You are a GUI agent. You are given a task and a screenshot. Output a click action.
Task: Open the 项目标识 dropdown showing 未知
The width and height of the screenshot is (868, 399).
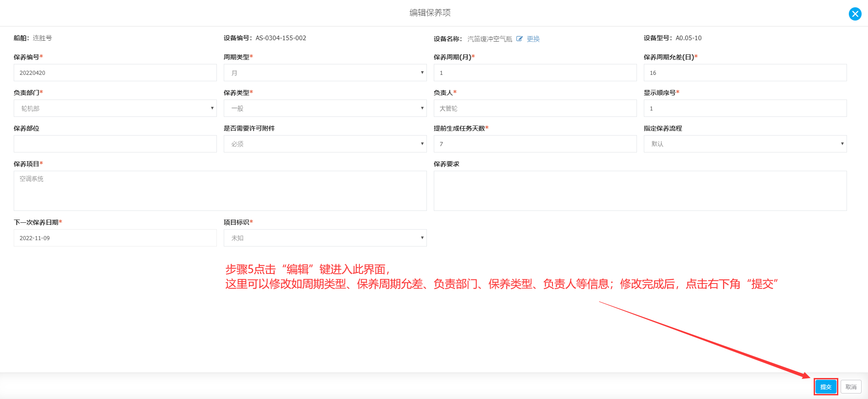[x=325, y=238]
